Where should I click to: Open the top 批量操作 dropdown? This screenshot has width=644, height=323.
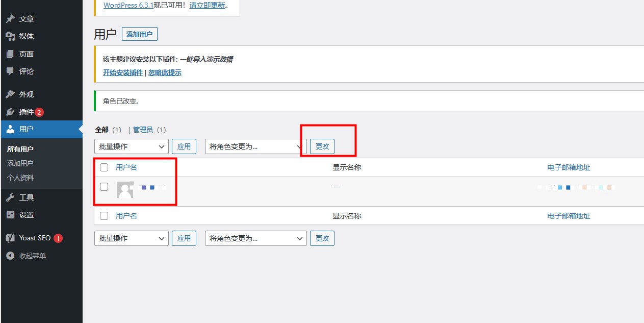pyautogui.click(x=132, y=146)
